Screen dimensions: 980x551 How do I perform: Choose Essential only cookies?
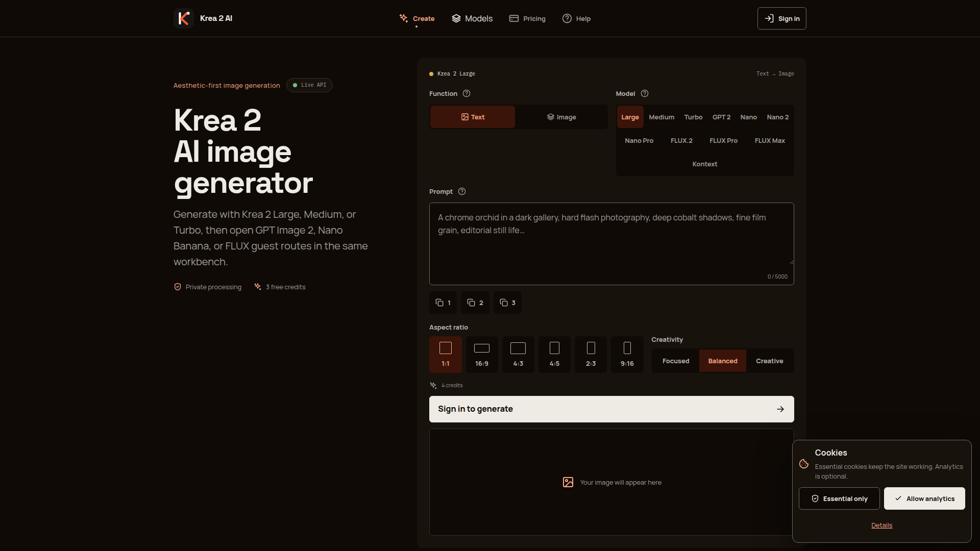[839, 498]
